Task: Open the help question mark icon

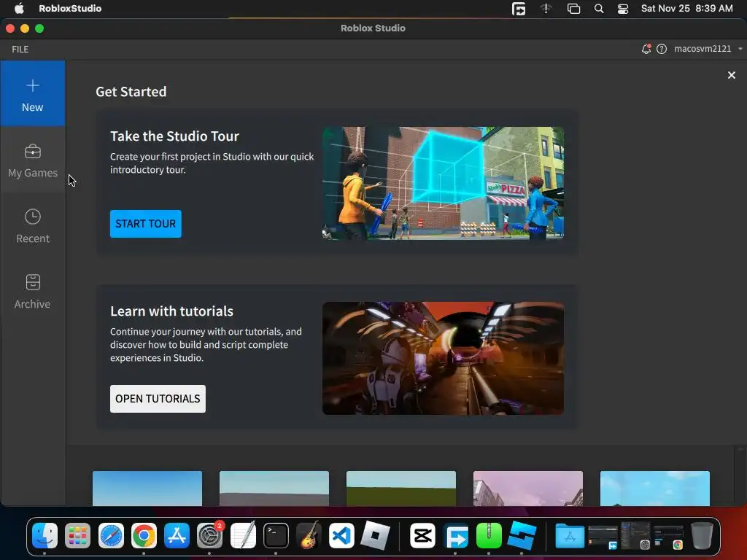Action: pos(661,49)
